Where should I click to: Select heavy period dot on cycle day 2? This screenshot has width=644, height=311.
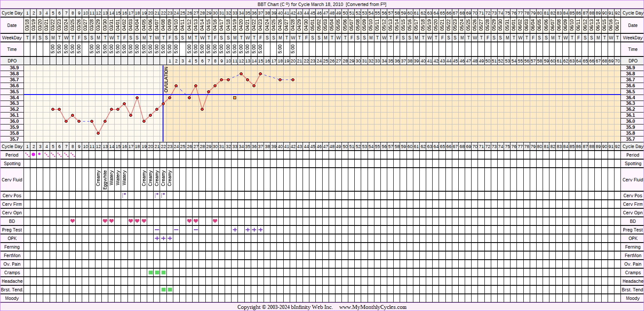(x=33, y=154)
